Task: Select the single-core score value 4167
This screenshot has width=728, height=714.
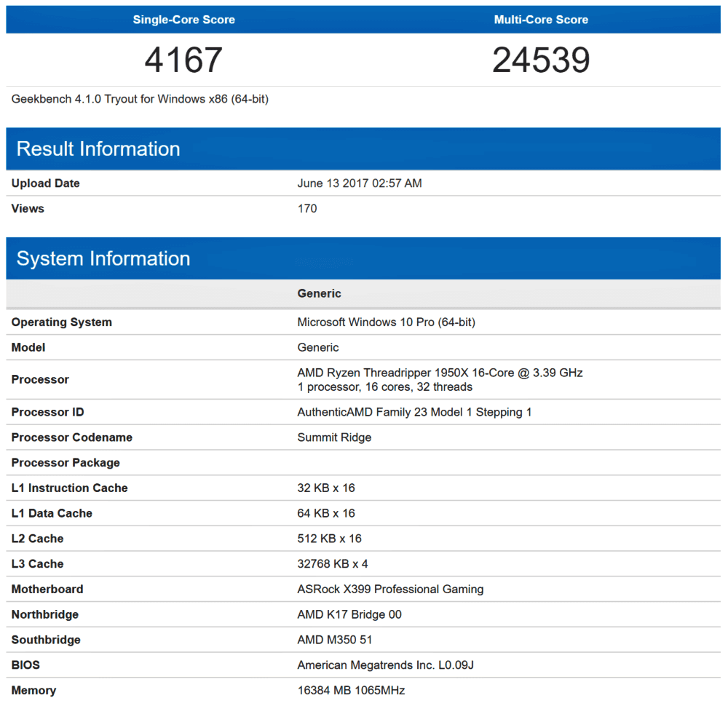Action: [x=183, y=60]
